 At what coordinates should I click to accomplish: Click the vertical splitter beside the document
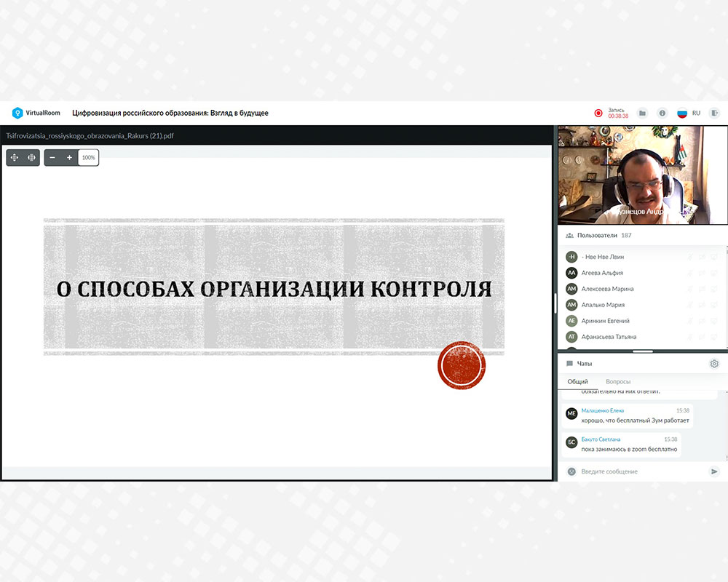coord(555,304)
